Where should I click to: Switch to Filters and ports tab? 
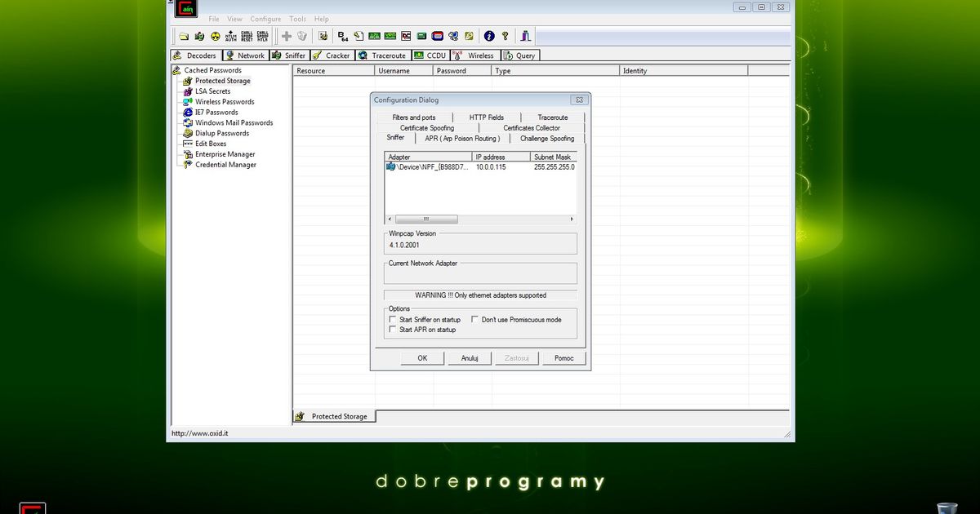pyautogui.click(x=414, y=117)
